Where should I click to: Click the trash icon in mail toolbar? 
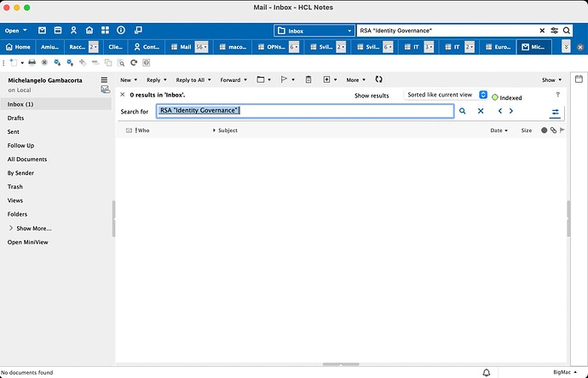click(308, 79)
